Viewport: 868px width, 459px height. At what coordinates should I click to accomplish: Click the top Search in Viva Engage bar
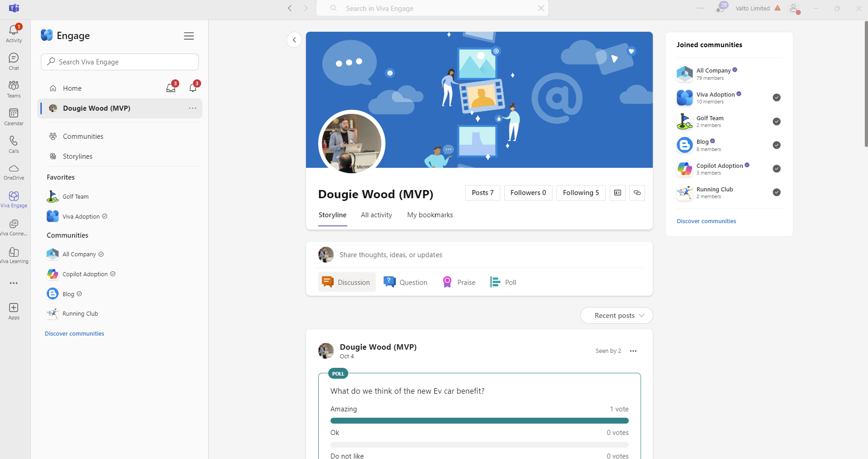tap(432, 8)
